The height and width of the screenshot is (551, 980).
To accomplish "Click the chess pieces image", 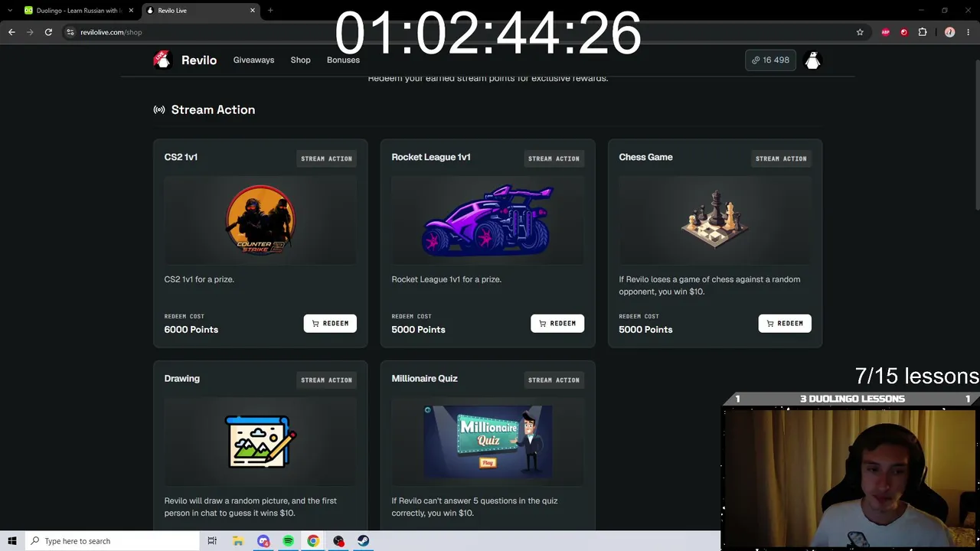I will tap(715, 220).
